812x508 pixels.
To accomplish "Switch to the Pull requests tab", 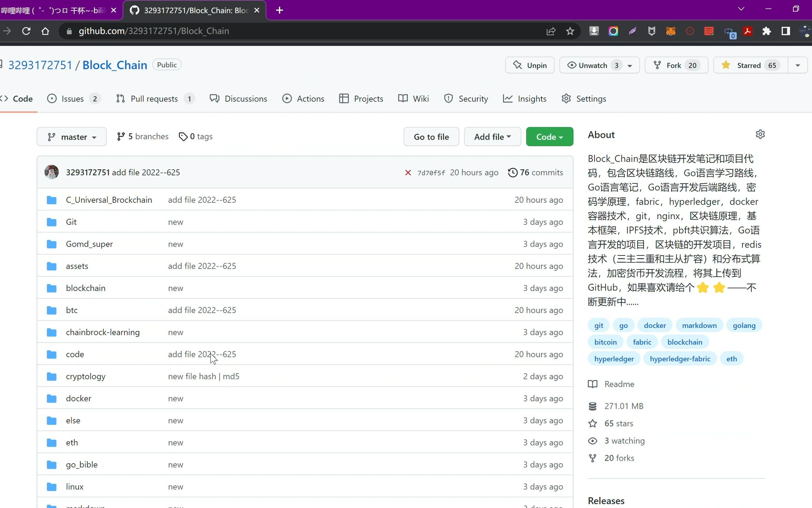I will coord(155,99).
